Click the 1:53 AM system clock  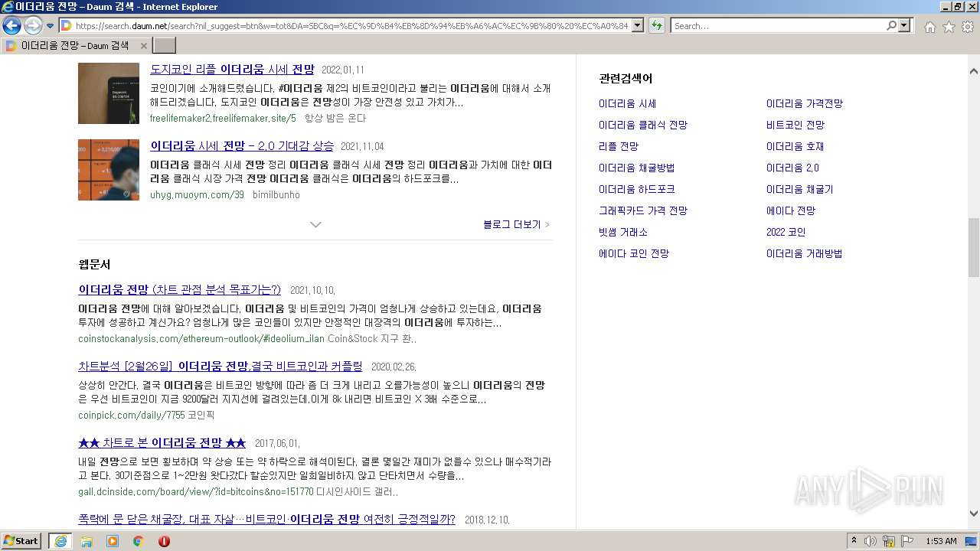click(941, 541)
